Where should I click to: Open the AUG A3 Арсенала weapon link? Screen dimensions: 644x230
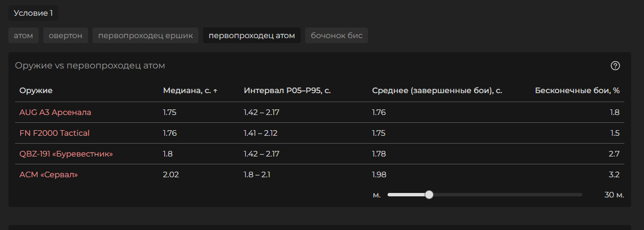(x=55, y=113)
